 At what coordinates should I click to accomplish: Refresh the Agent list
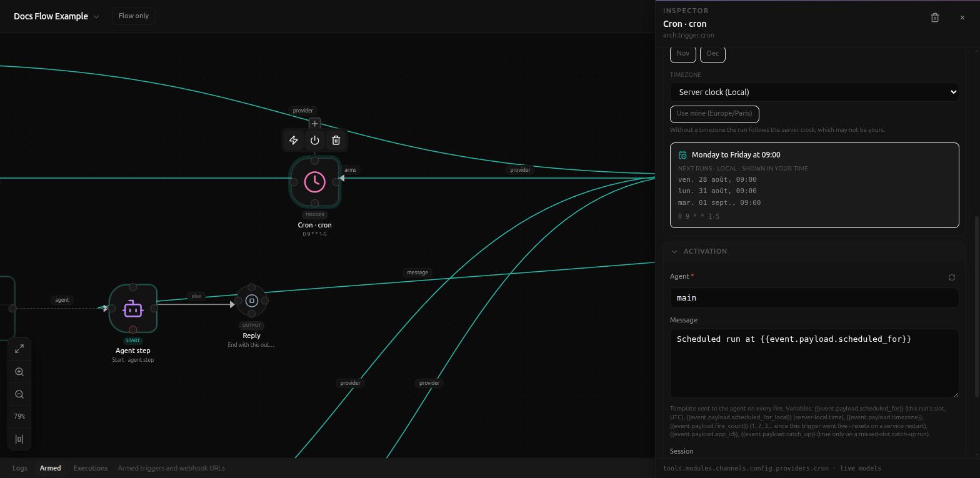coord(952,277)
